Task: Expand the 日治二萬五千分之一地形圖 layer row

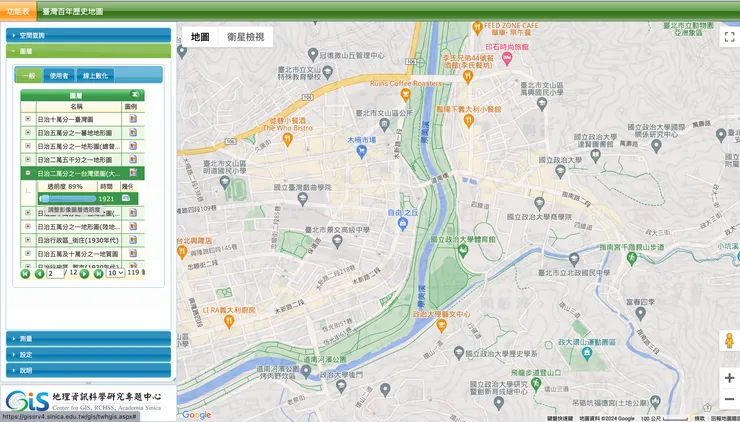Action: (28, 160)
